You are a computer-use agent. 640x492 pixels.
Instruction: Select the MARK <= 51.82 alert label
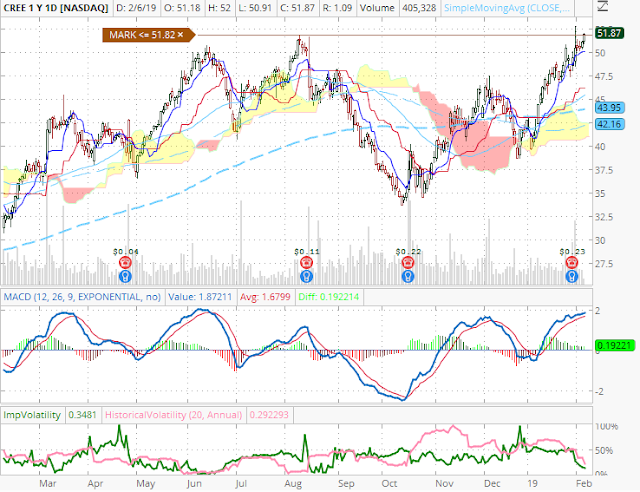142,35
